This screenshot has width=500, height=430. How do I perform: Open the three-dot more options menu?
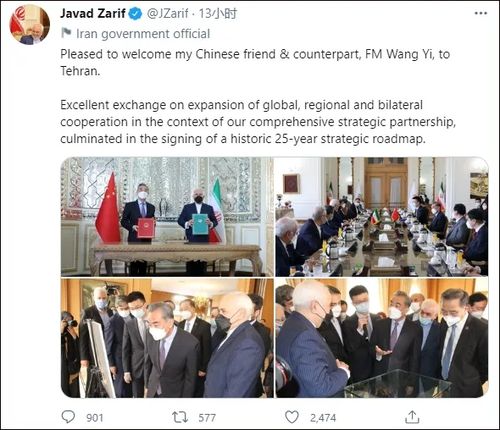[x=480, y=13]
